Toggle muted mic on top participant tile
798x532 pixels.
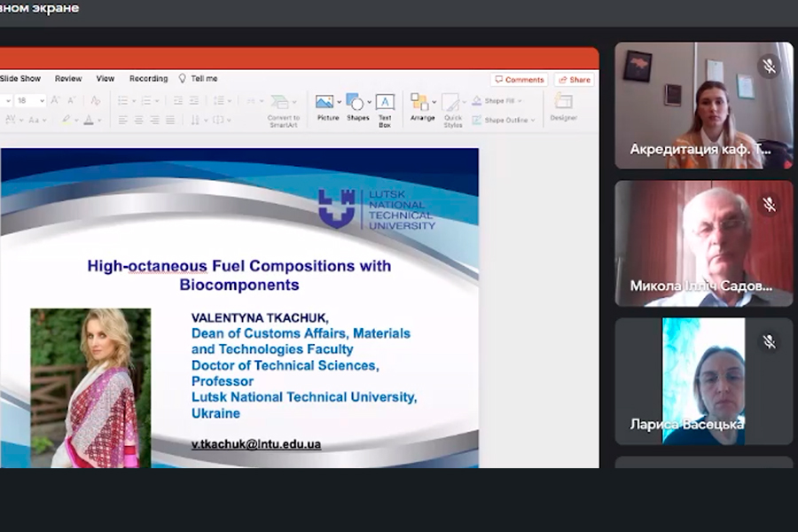click(769, 67)
